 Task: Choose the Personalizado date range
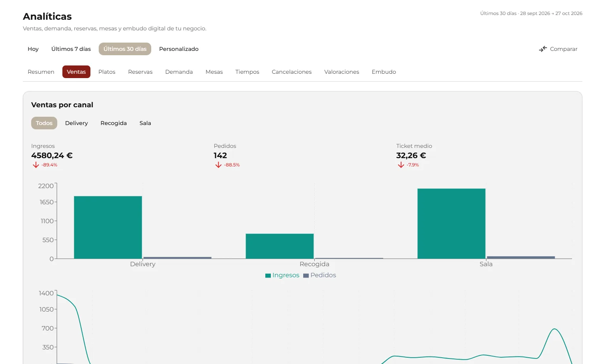click(x=179, y=49)
